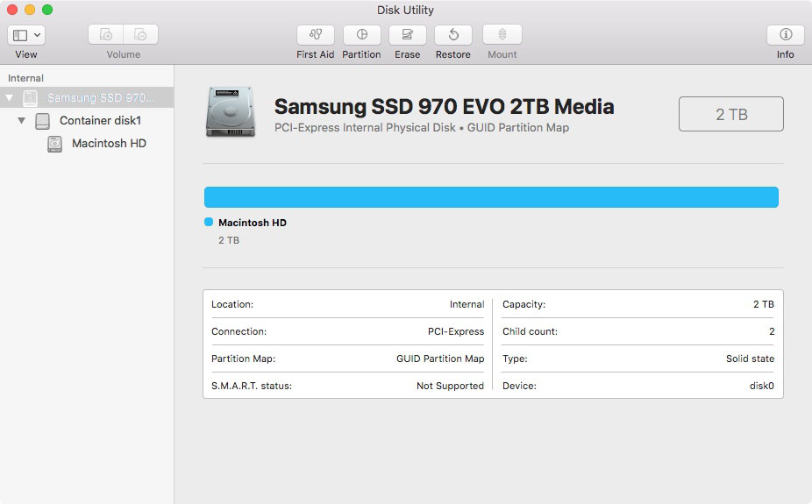Click the Restore toolbar icon
Image resolution: width=812 pixels, height=504 pixels.
tap(453, 35)
